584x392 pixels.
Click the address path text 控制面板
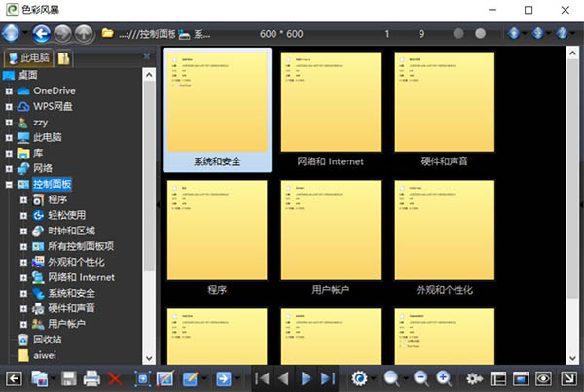(157, 34)
